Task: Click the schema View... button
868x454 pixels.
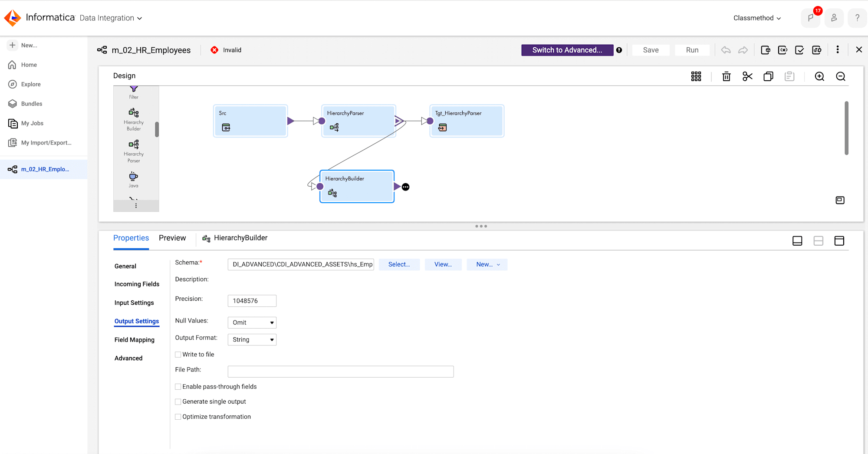Action: pos(443,264)
